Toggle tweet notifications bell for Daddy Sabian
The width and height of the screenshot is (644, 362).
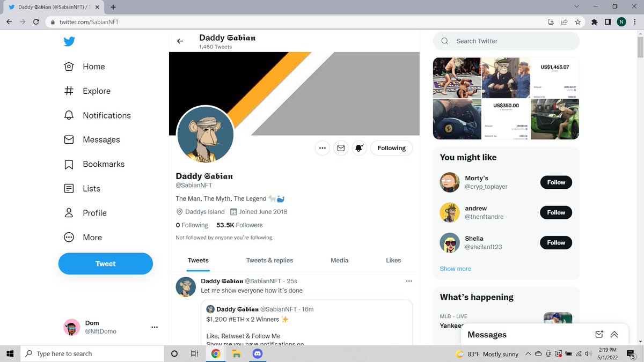[360, 148]
